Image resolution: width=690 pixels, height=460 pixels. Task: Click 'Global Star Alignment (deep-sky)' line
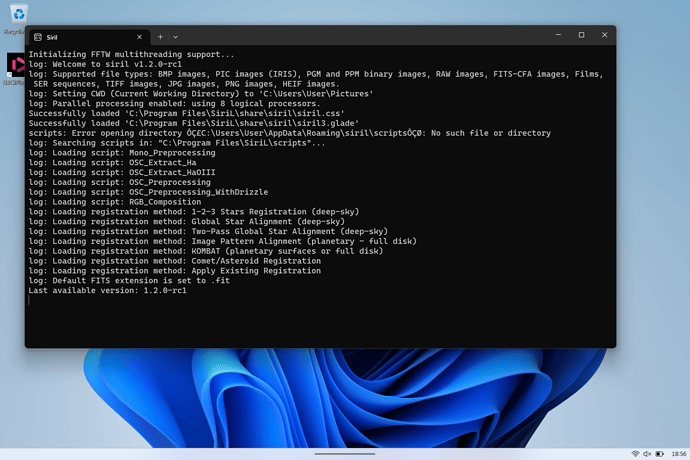pos(187,221)
